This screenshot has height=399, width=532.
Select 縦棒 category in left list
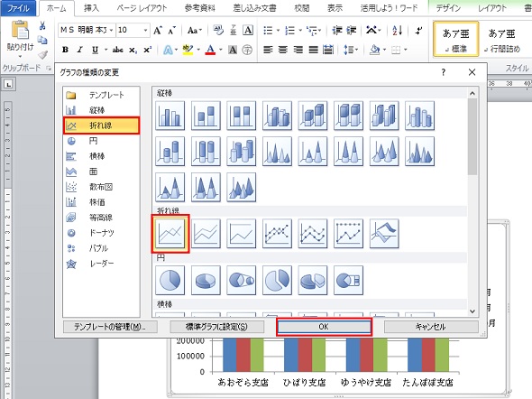pos(101,110)
